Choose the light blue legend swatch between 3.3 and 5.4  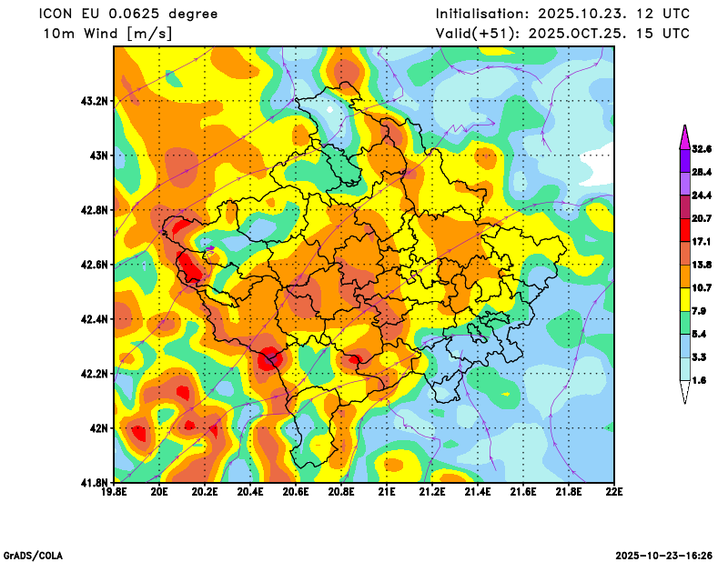(683, 346)
